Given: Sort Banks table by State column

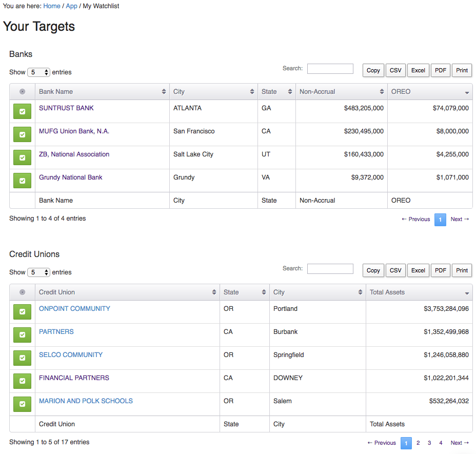Looking at the screenshot, I should pyautogui.click(x=276, y=92).
